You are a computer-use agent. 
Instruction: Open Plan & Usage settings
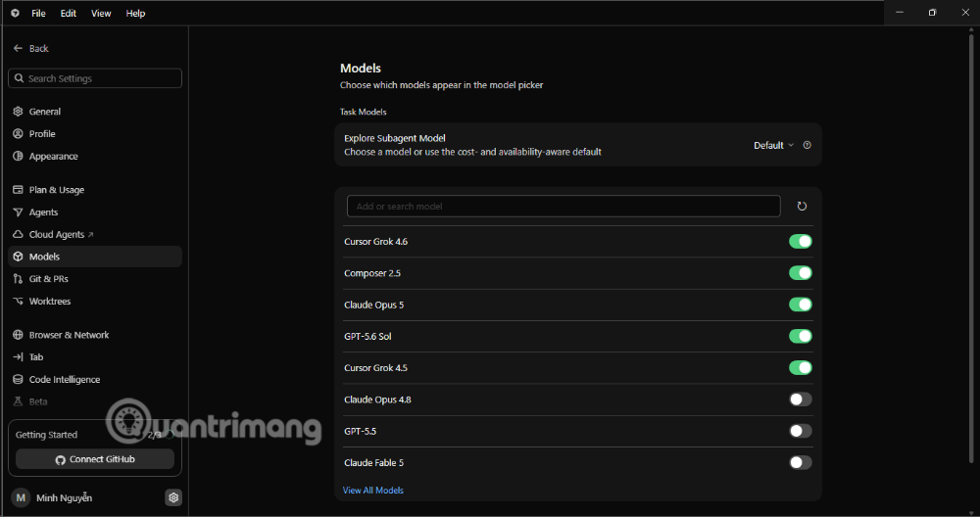point(95,190)
